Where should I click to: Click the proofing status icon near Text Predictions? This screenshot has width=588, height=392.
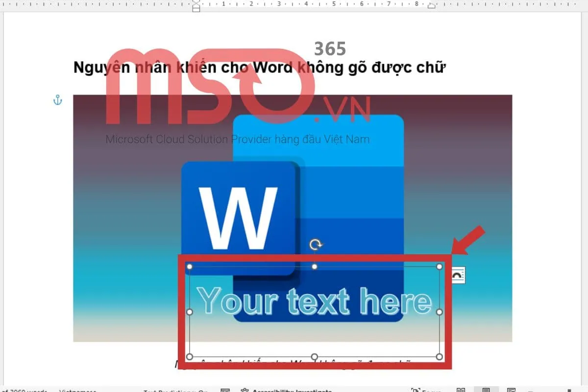coord(225,390)
